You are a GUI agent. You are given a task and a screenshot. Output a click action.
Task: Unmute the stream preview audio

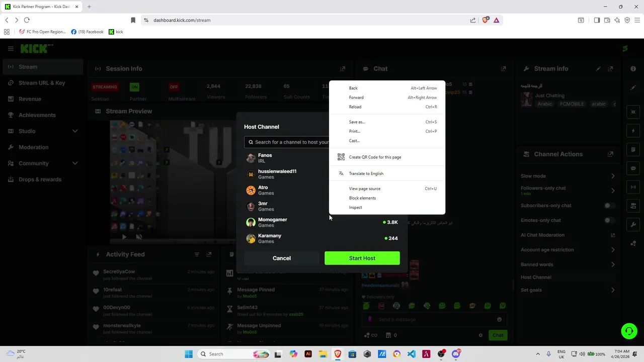(139, 237)
